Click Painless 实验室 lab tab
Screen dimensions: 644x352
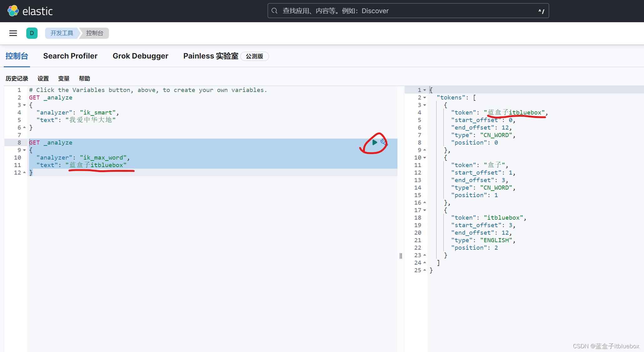point(212,56)
